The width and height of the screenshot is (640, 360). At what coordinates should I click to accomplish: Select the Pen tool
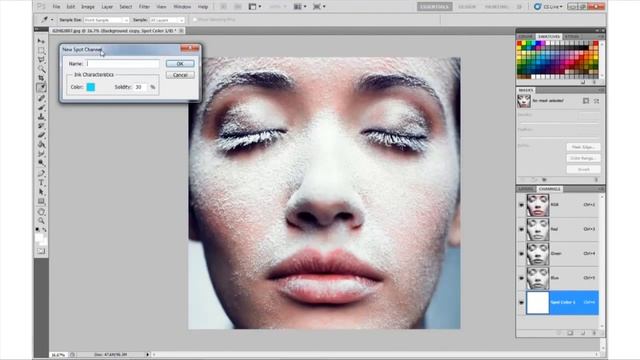[41, 173]
